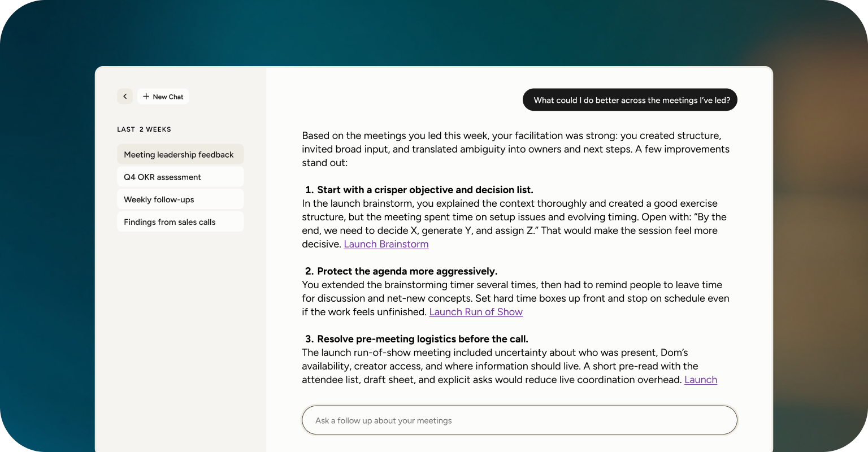
Task: Click the user's question message bubble
Action: [630, 100]
